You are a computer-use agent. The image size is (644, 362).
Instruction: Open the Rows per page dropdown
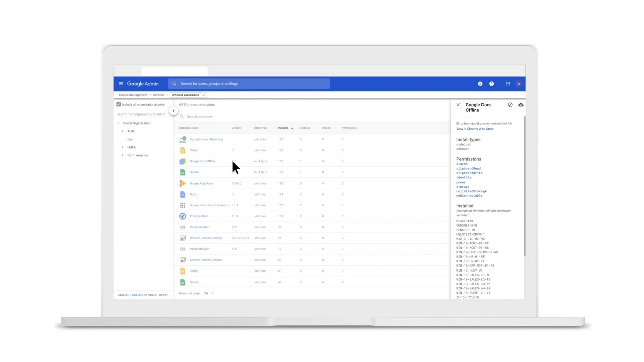point(209,293)
